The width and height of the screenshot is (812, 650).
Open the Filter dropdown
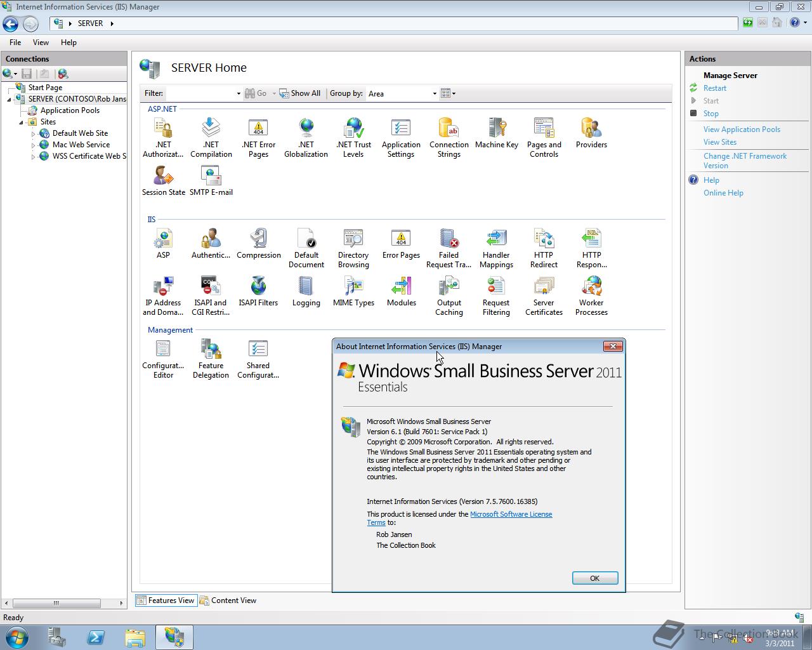239,93
